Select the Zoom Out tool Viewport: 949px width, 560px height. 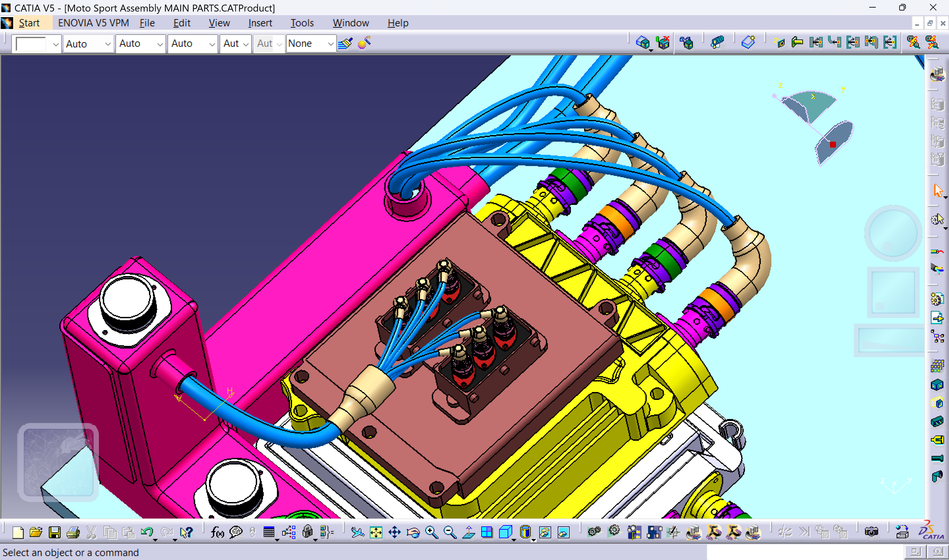449,532
